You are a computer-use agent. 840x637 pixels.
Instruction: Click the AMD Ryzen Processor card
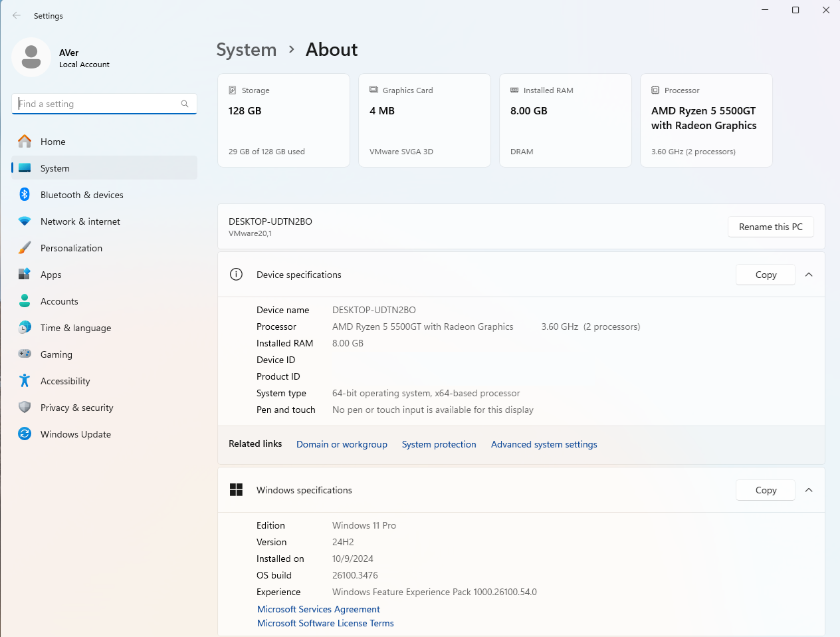[x=706, y=120]
